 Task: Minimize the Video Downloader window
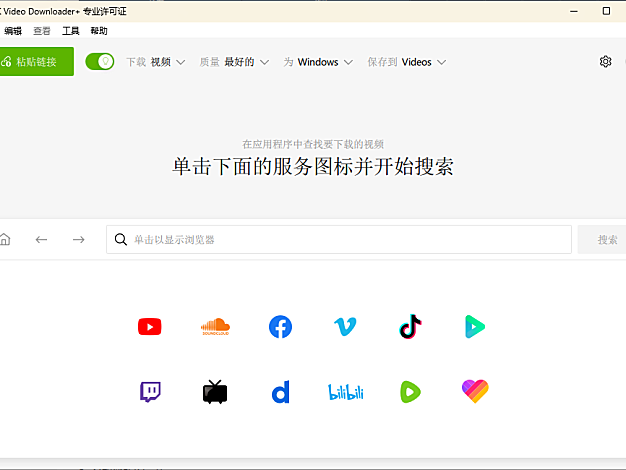(574, 11)
